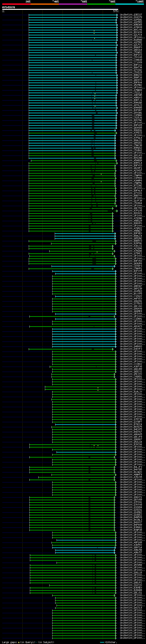Open alignment label UniRef100_B9SJV6

click(x=131, y=30)
